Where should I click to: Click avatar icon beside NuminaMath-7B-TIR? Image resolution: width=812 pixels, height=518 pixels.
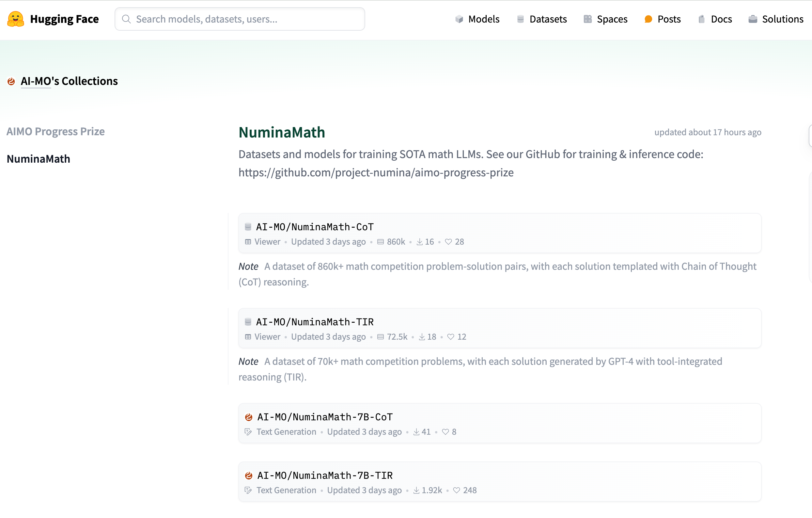pos(248,476)
